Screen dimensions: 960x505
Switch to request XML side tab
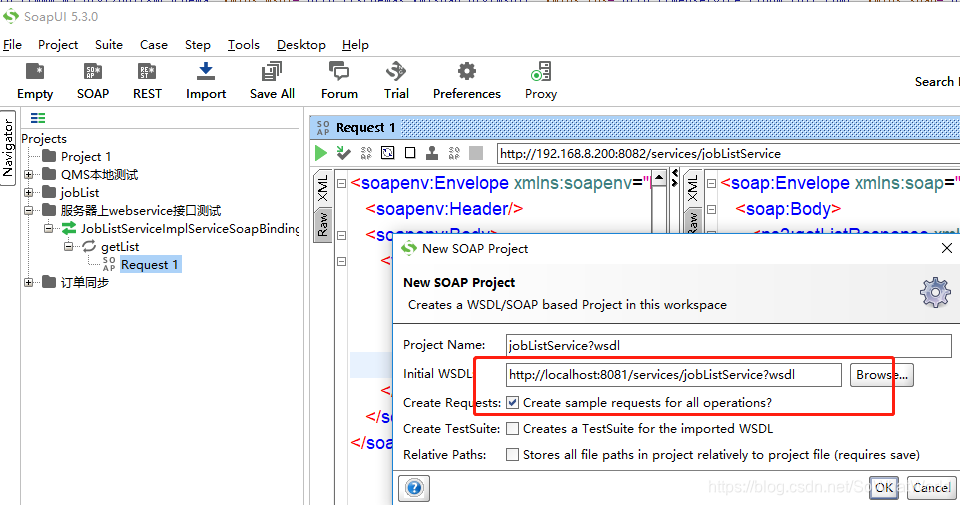click(323, 189)
